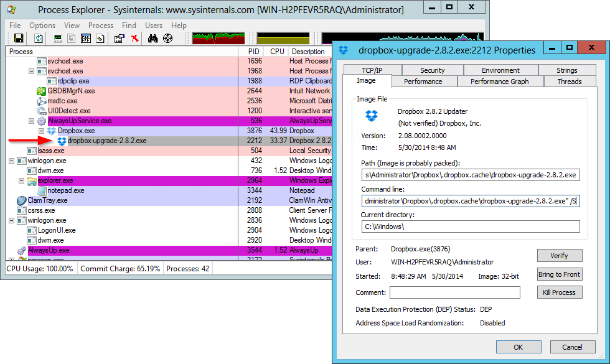
Task: Click Cancel in Properties dialog
Action: click(573, 347)
